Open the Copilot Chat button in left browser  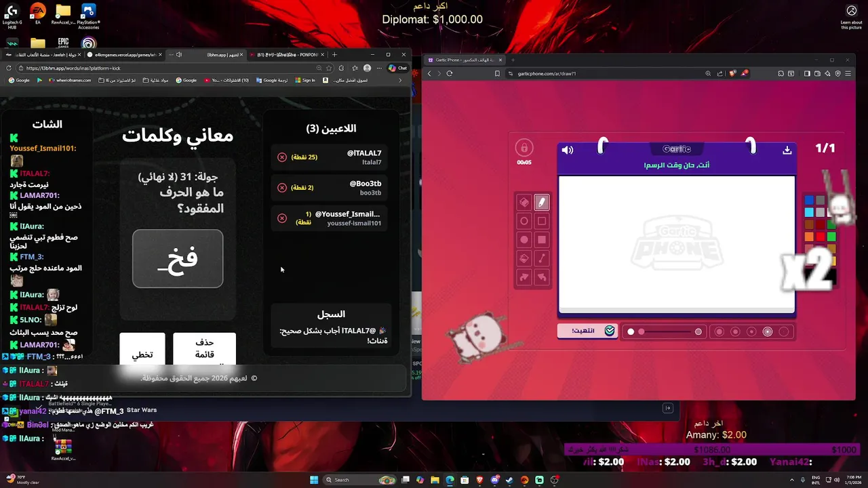tap(398, 68)
